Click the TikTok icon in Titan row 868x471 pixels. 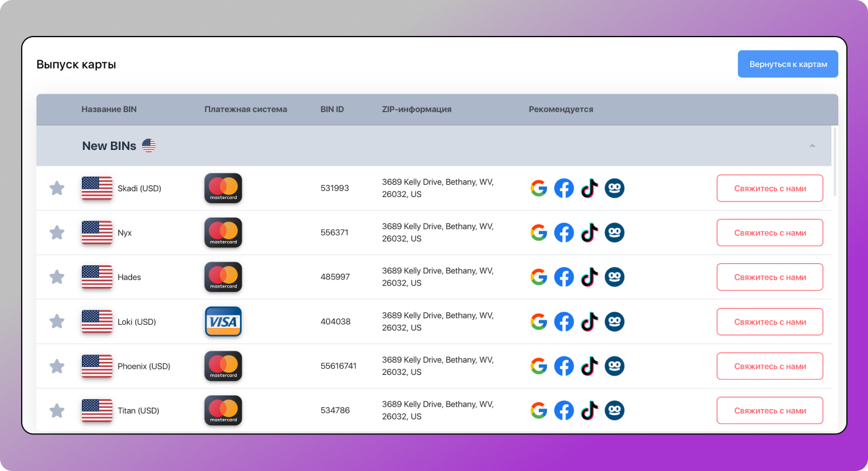click(x=589, y=411)
